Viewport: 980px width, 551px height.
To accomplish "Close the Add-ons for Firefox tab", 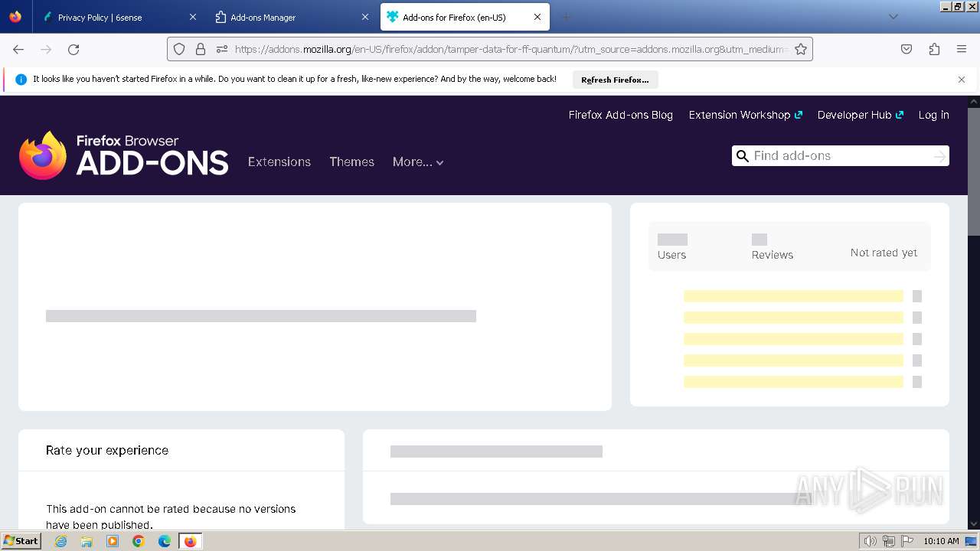I will coord(537,17).
